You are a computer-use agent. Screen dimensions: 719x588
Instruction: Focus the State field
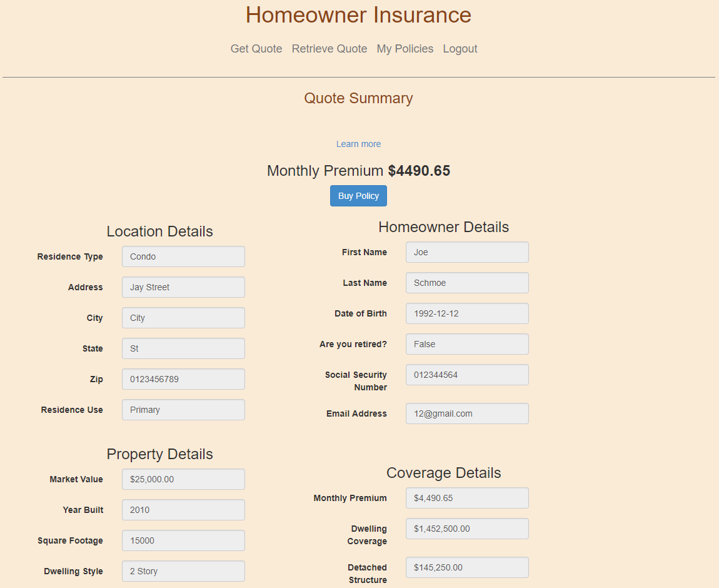[183, 348]
